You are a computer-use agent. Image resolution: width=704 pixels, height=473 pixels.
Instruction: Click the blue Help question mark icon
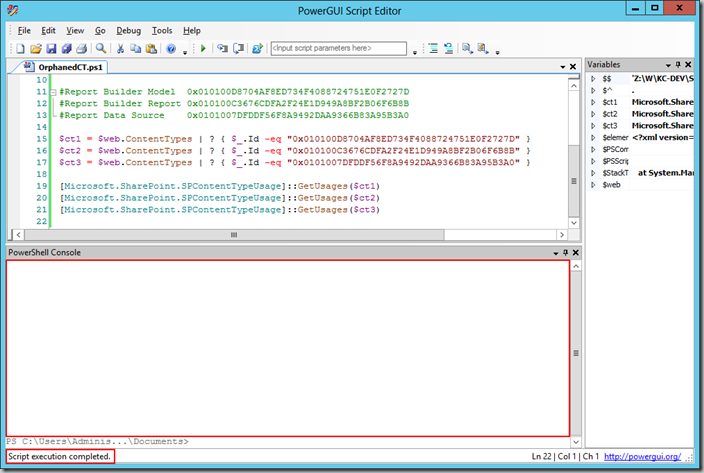[x=171, y=48]
